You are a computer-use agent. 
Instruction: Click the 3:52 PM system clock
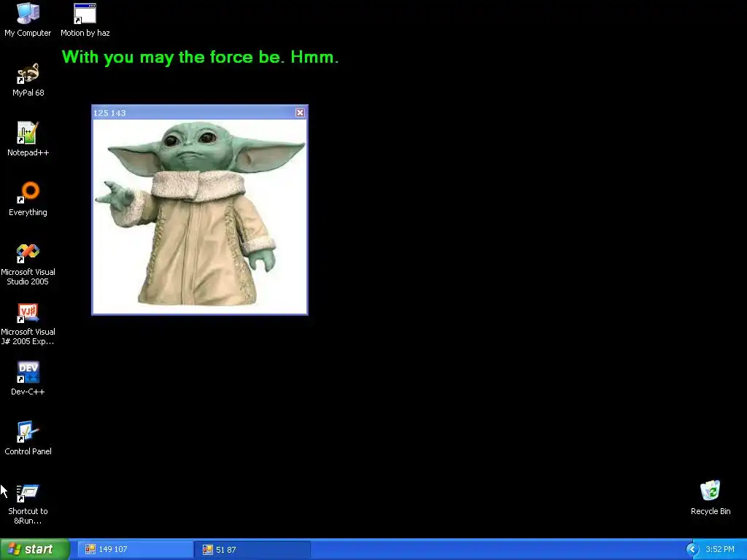coord(719,550)
